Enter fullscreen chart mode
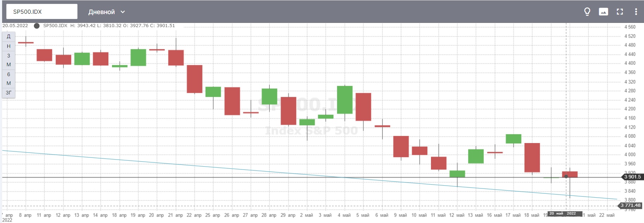644x223 pixels. point(620,12)
